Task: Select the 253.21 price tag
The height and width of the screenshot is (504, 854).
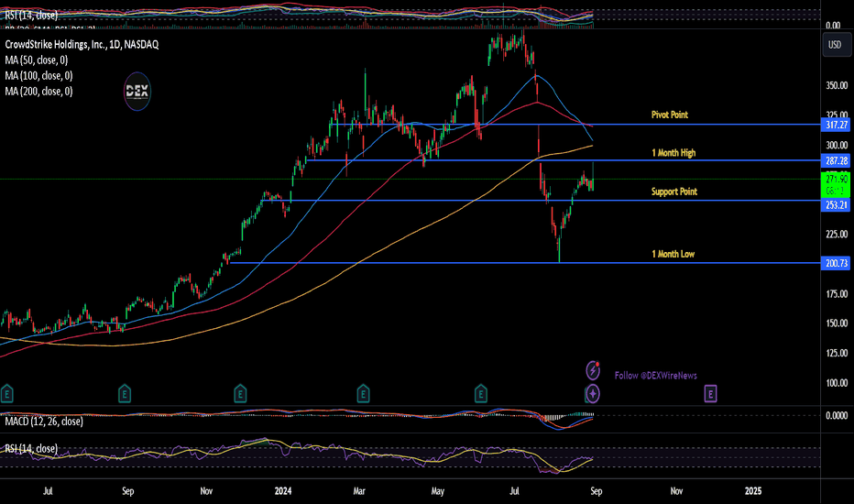Action: pyautogui.click(x=836, y=205)
